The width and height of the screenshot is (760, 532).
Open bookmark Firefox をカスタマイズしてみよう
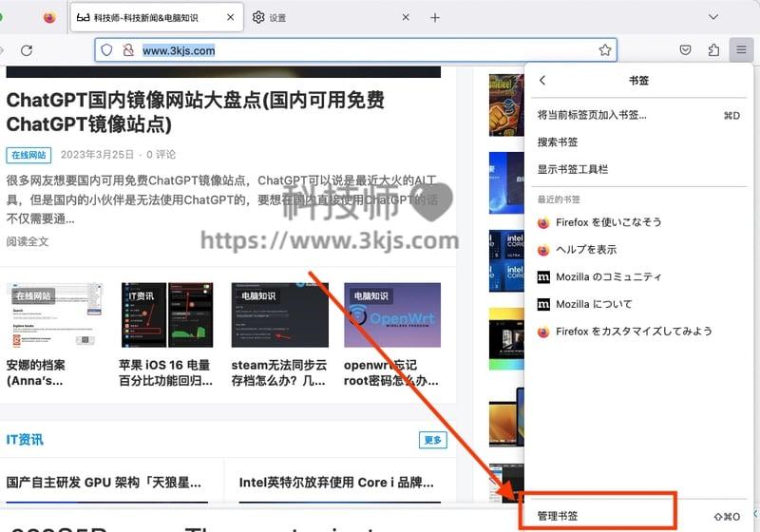638,332
